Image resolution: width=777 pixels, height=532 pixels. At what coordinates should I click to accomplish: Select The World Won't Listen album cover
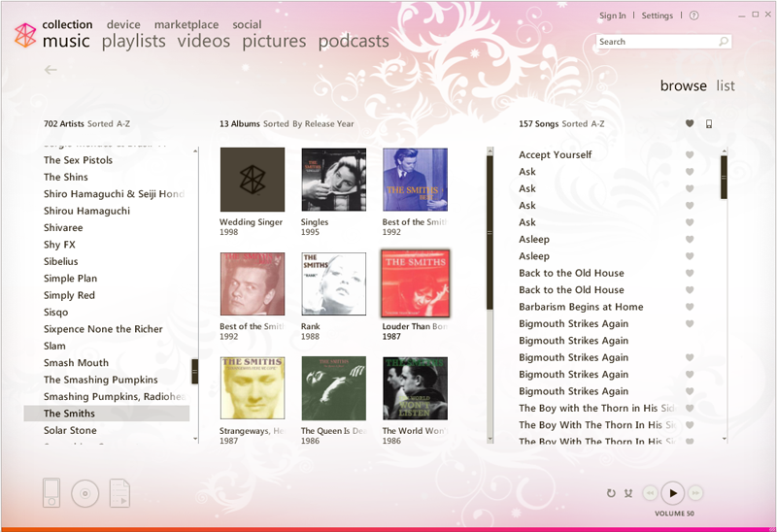point(415,388)
